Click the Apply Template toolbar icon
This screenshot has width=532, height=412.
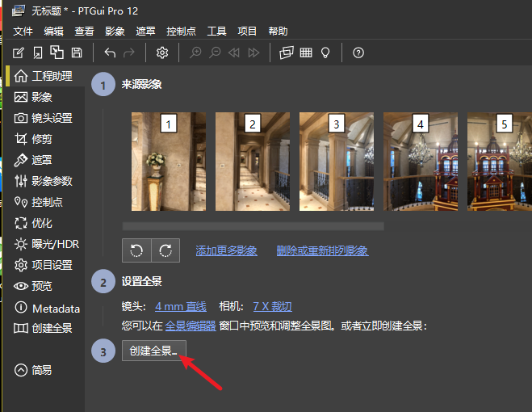tap(57, 53)
